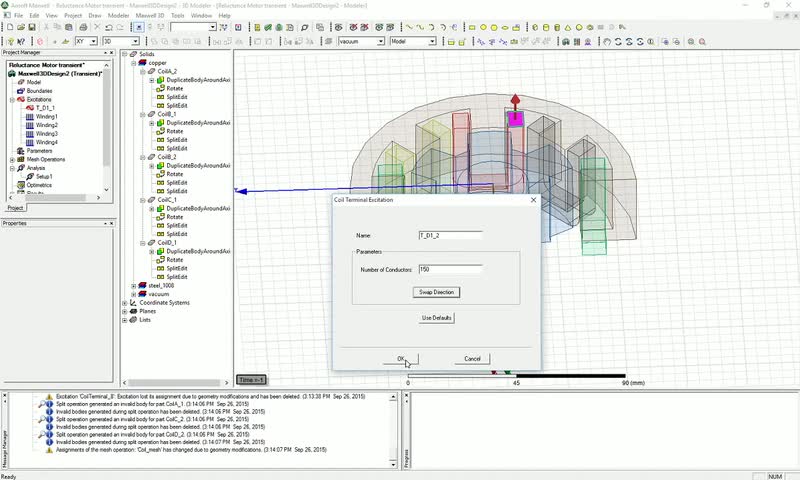Select the Draw Line tool

click(x=409, y=27)
